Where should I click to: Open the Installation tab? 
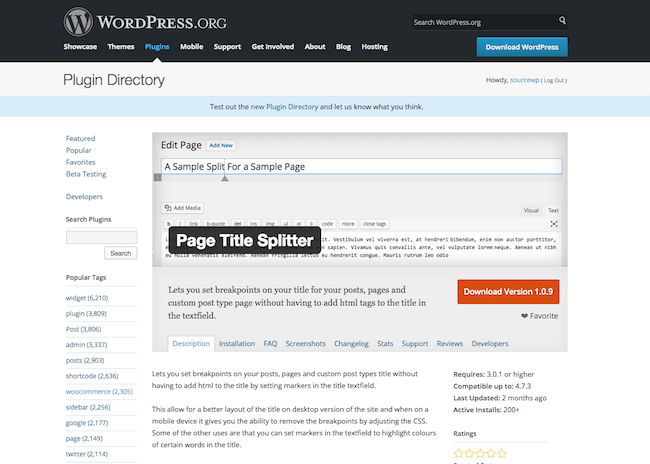[237, 343]
